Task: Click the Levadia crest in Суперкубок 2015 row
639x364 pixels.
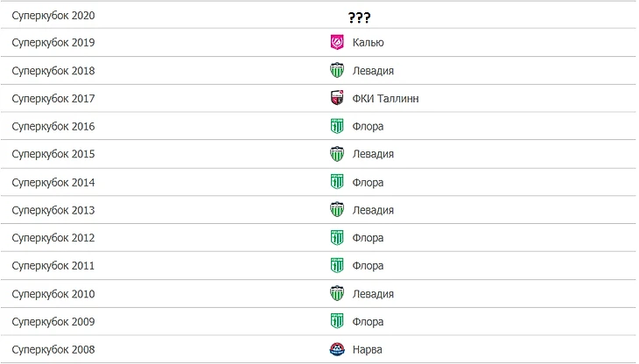Action: click(x=337, y=154)
